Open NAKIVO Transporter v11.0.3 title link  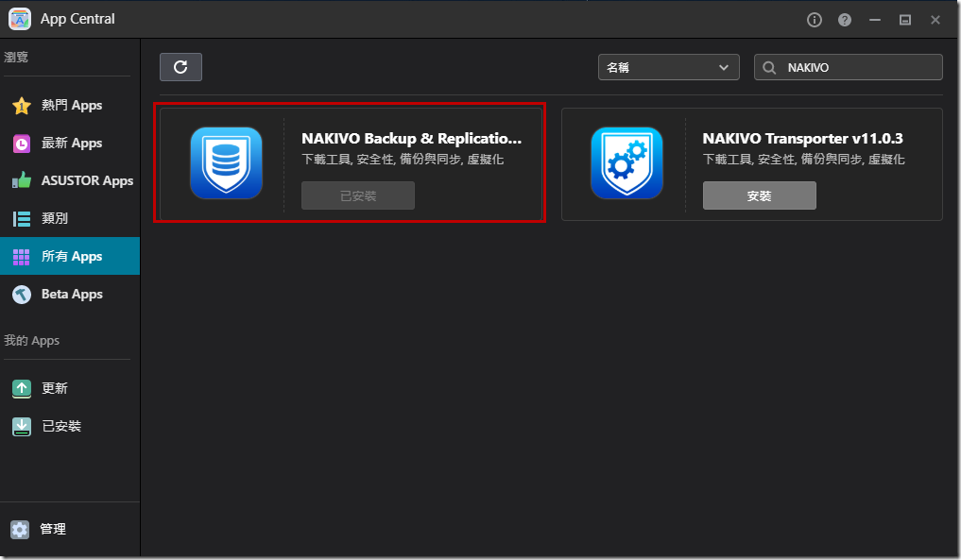(803, 139)
